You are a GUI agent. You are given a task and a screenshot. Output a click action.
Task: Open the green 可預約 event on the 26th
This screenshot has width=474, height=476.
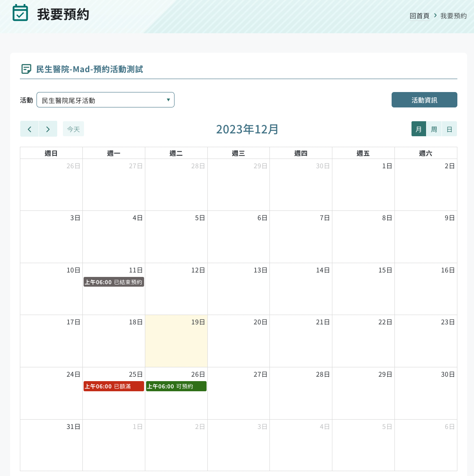pos(176,386)
